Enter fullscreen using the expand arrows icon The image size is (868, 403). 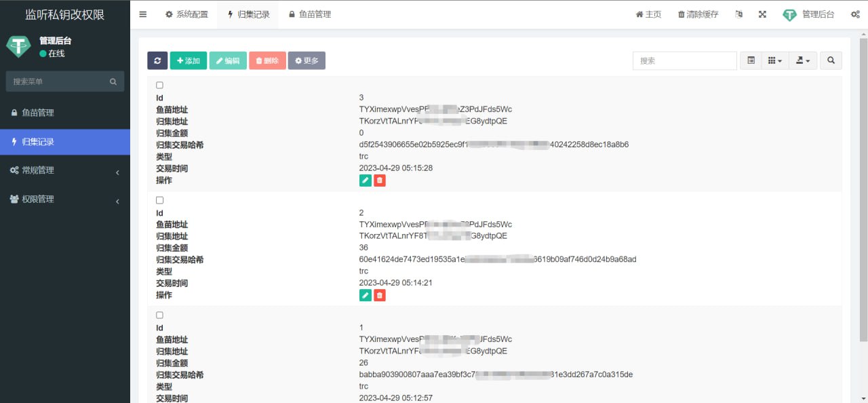(x=762, y=14)
